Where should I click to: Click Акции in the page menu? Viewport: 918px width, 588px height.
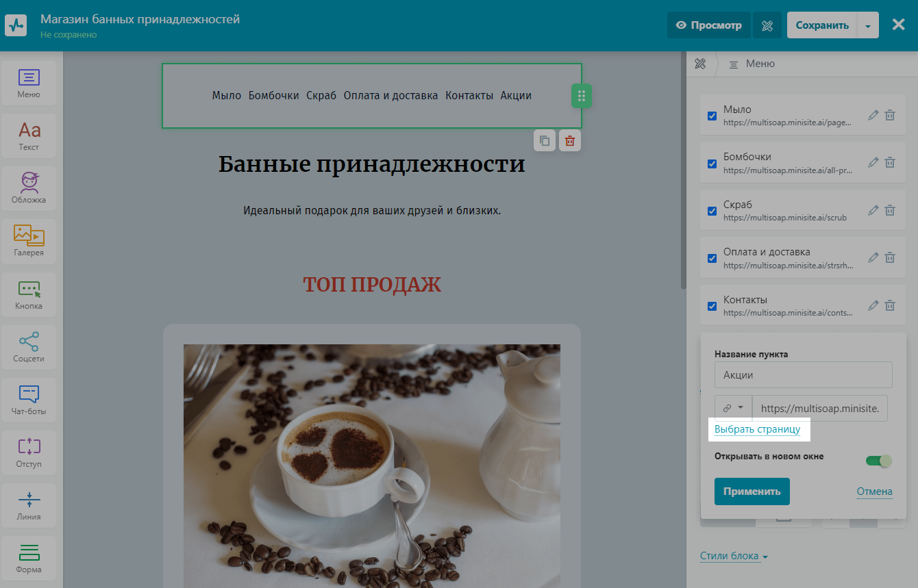516,96
